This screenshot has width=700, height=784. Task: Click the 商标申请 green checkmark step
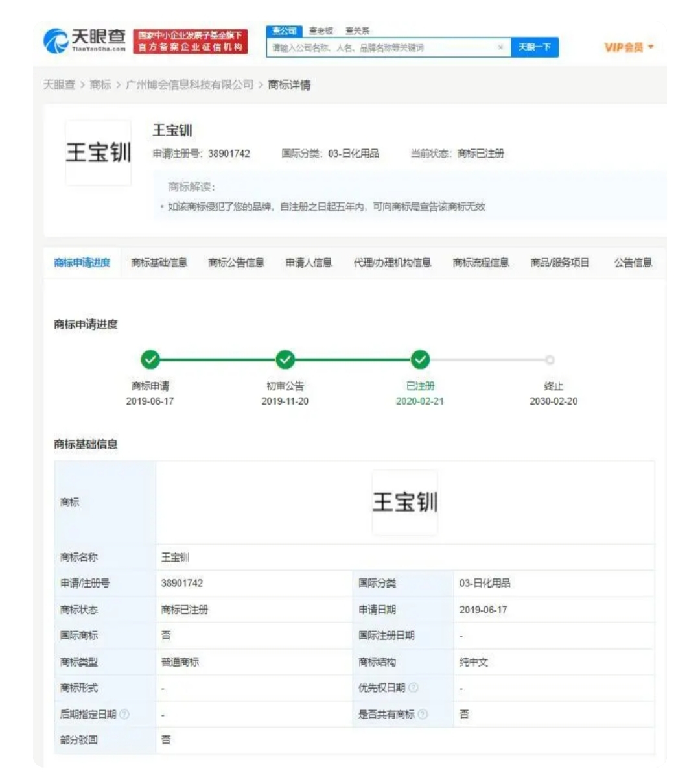pyautogui.click(x=150, y=359)
